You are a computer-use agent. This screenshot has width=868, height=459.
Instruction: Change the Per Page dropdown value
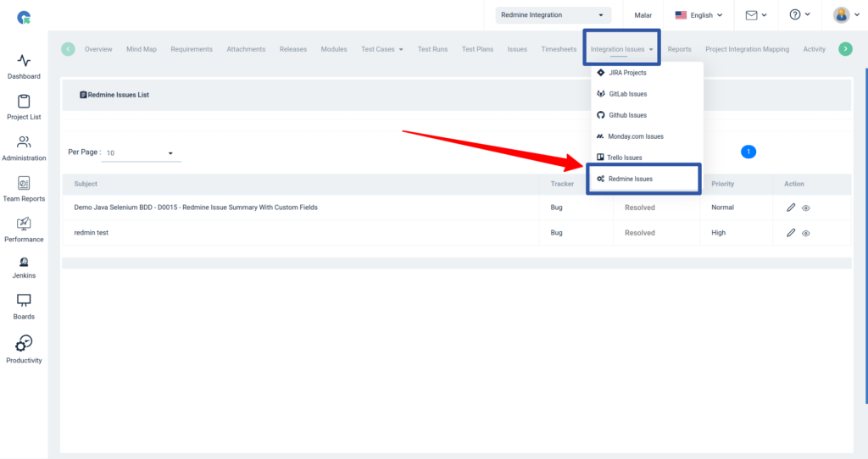tap(139, 153)
